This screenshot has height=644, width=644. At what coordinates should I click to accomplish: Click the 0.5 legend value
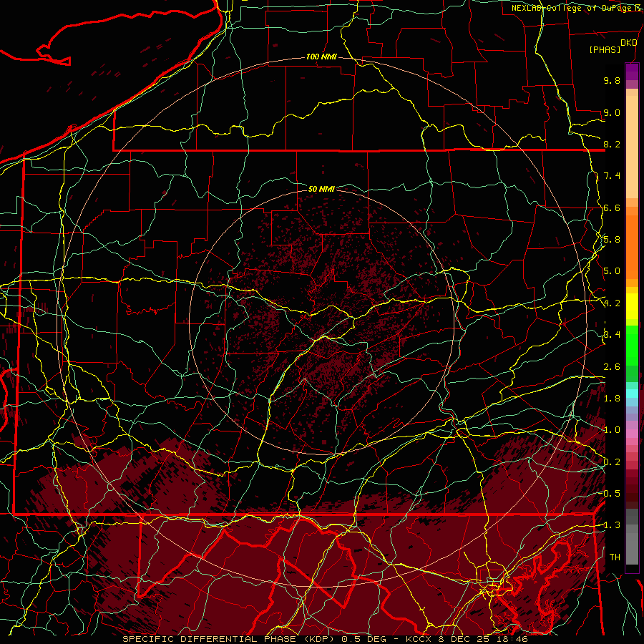tap(612, 494)
